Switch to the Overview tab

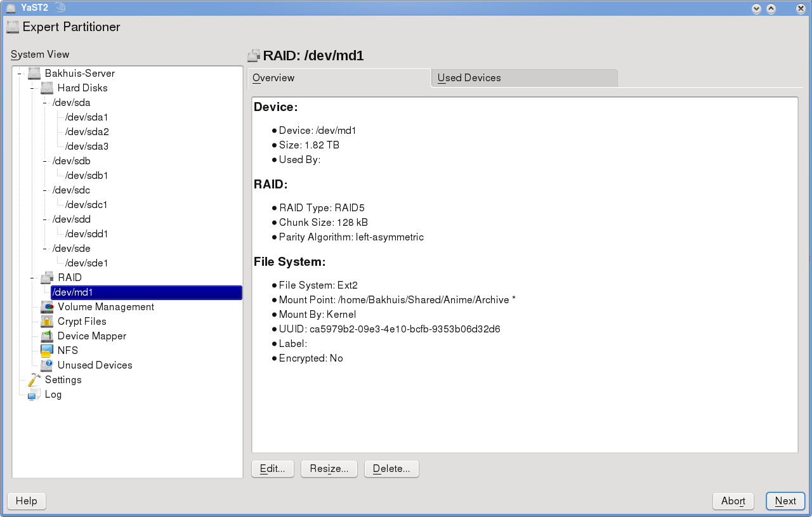[x=339, y=78]
